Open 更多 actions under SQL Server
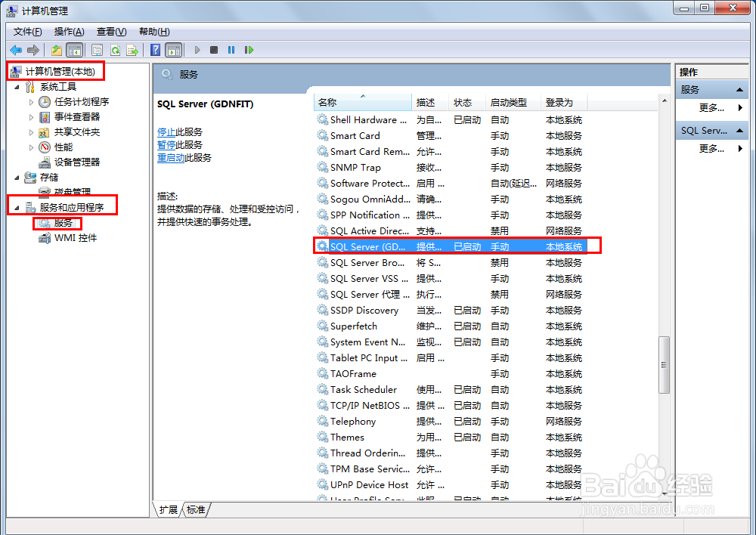This screenshot has width=756, height=535. (x=711, y=150)
